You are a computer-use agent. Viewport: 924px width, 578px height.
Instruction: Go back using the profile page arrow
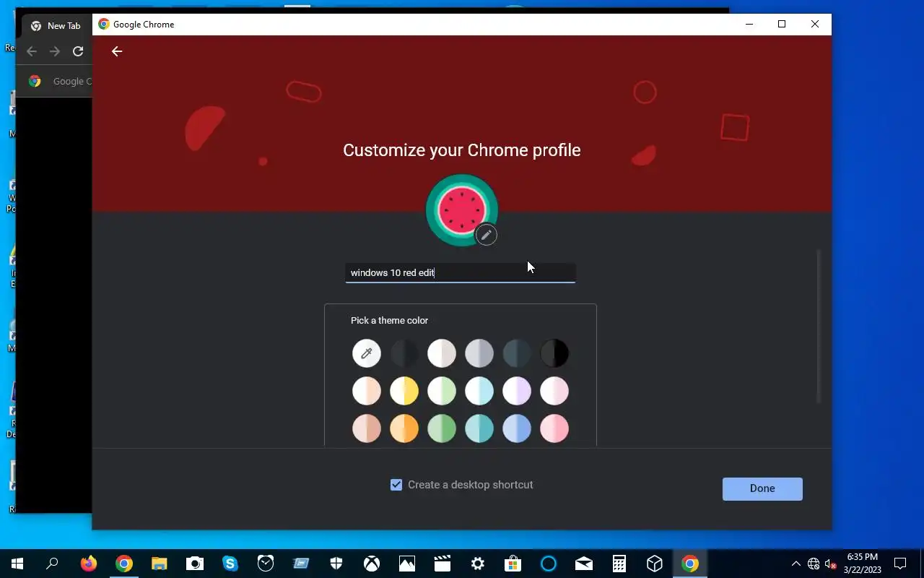pyautogui.click(x=117, y=51)
